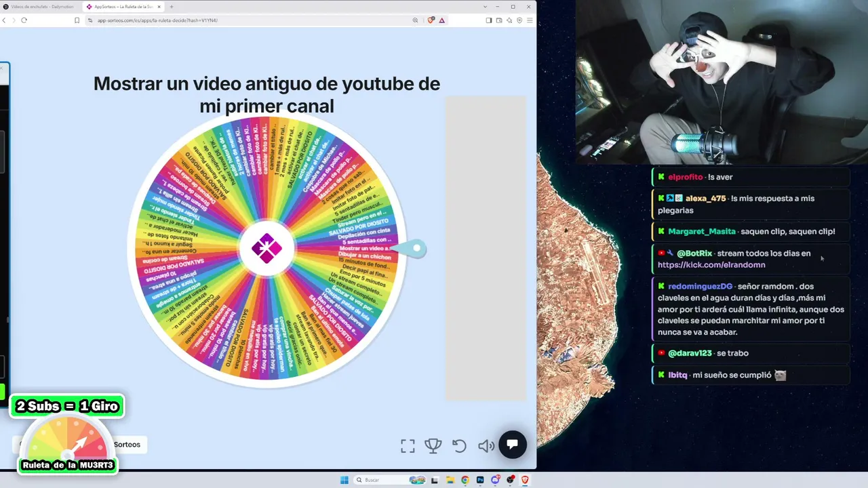Click the @BotRix username in chat
This screenshot has width=868, height=488.
coord(694,253)
